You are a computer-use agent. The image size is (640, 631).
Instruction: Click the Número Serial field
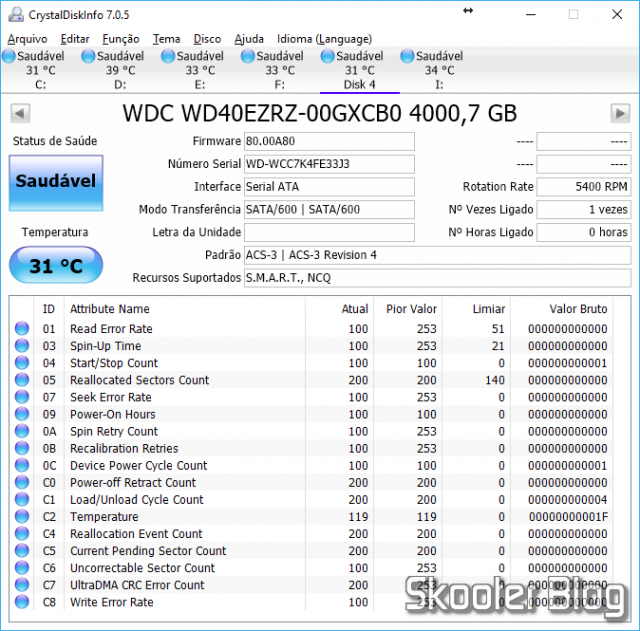[x=329, y=164]
